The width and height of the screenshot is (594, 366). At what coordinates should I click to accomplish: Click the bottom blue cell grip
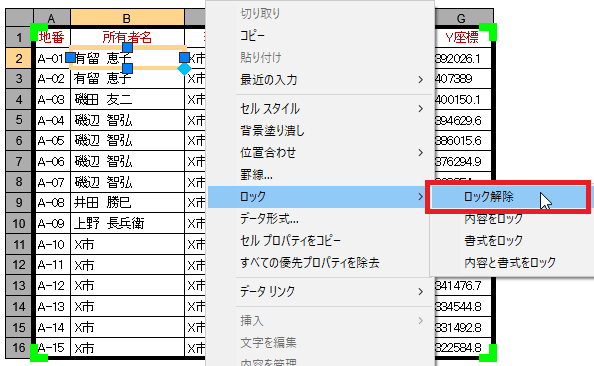pos(127,68)
